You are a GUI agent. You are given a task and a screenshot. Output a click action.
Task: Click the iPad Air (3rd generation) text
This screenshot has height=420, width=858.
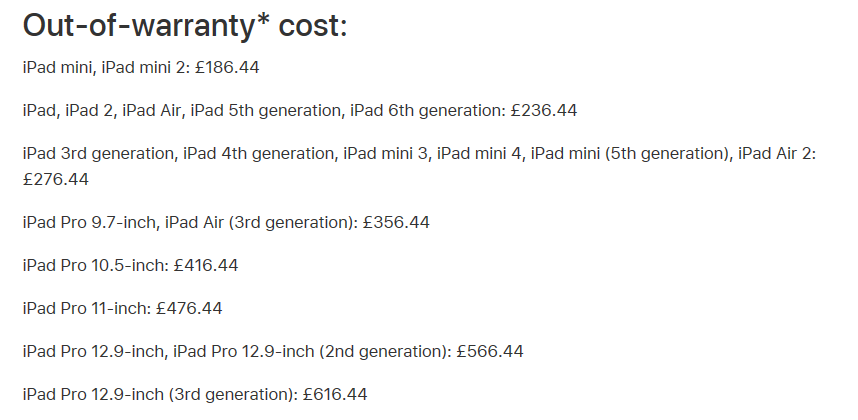coord(262,223)
